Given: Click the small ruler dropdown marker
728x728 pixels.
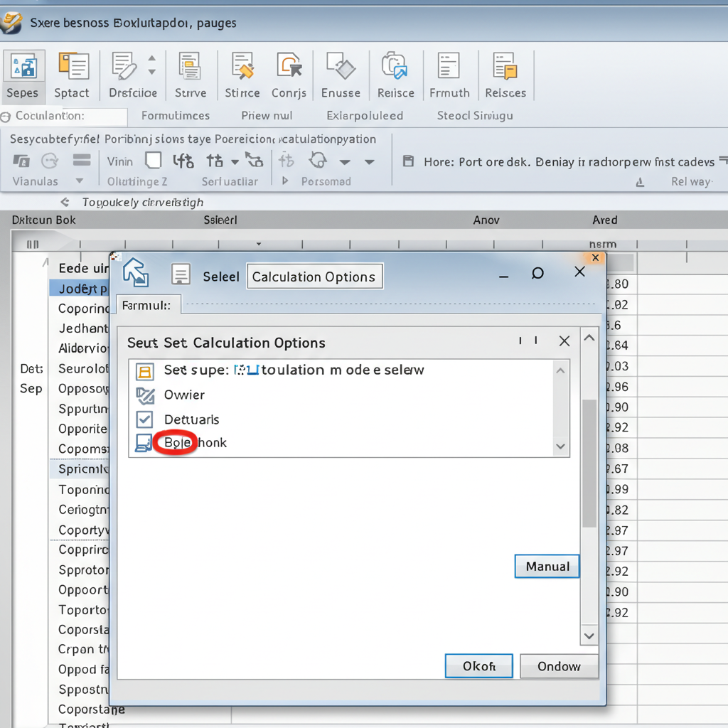Looking at the screenshot, I should click(259, 244).
